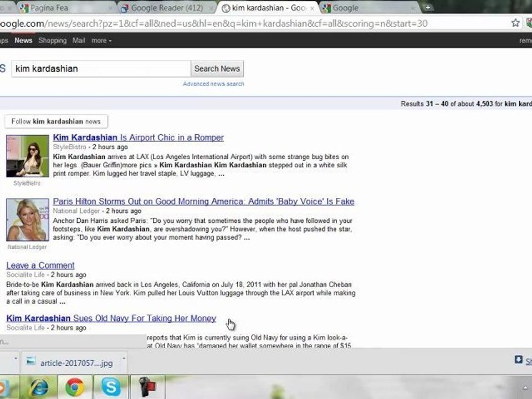The width and height of the screenshot is (532, 399).
Task: Click 'StyleBistro - 2 hours ago' byline
Action: click(90, 147)
